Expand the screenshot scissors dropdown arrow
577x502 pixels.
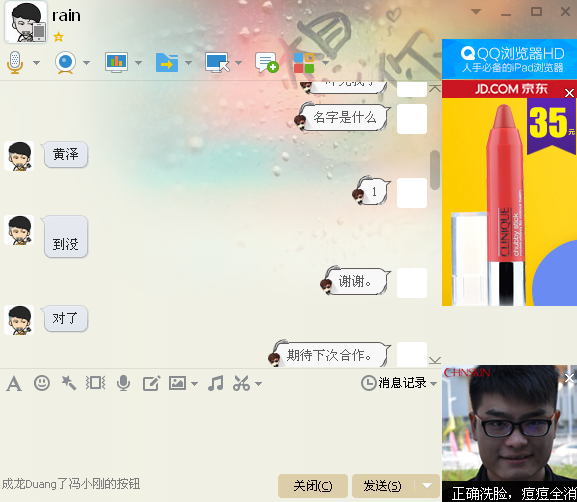(259, 384)
